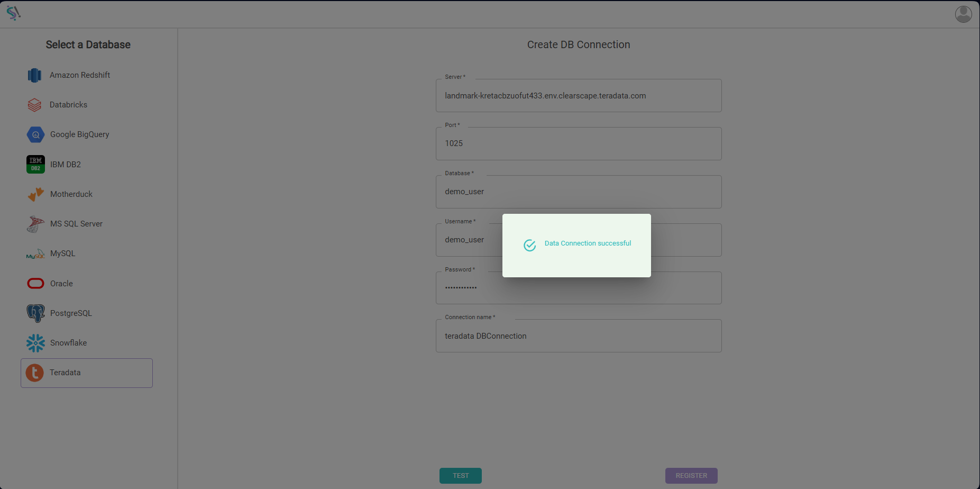Click the Databricks logo icon
This screenshot has width=980, height=489.
pyautogui.click(x=34, y=105)
